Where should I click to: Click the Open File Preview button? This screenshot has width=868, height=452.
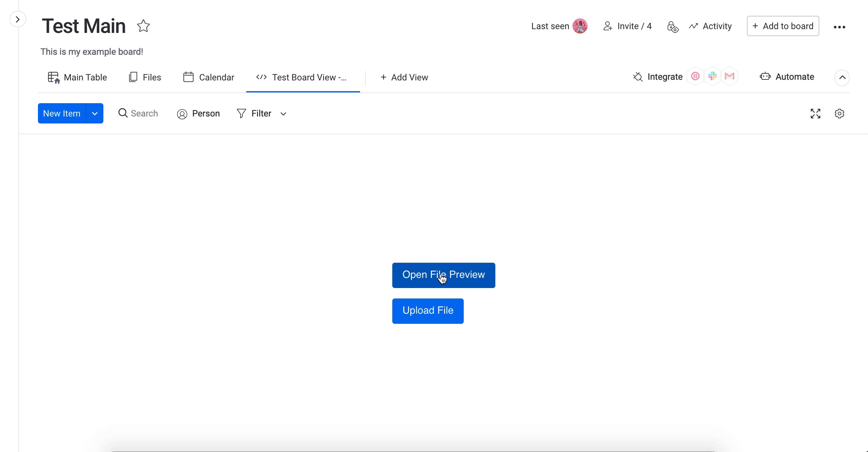(443, 275)
